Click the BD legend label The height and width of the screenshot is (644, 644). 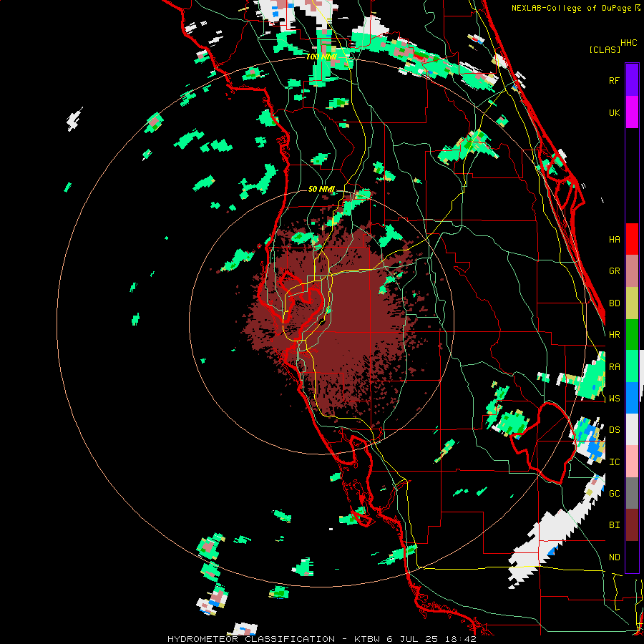pyautogui.click(x=614, y=303)
